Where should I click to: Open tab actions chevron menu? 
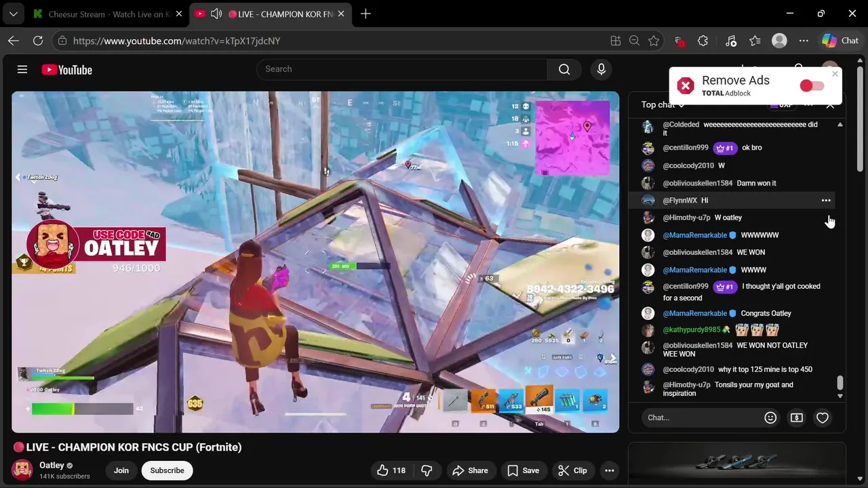click(x=13, y=14)
